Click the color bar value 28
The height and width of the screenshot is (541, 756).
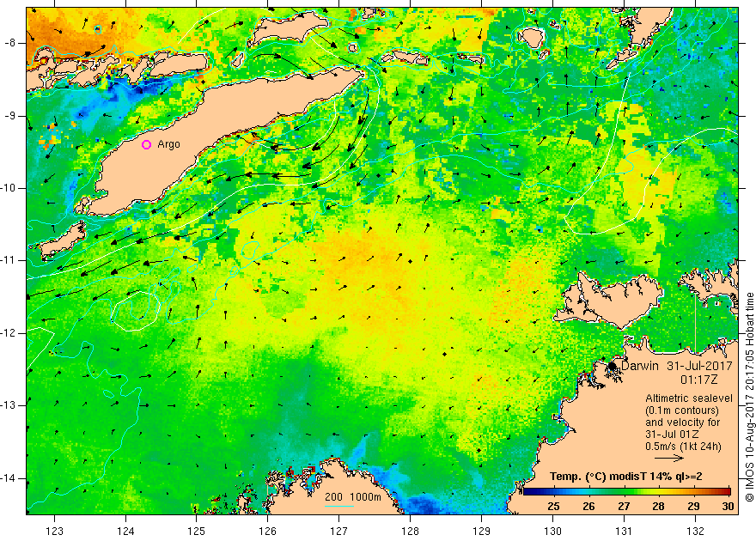(659, 506)
